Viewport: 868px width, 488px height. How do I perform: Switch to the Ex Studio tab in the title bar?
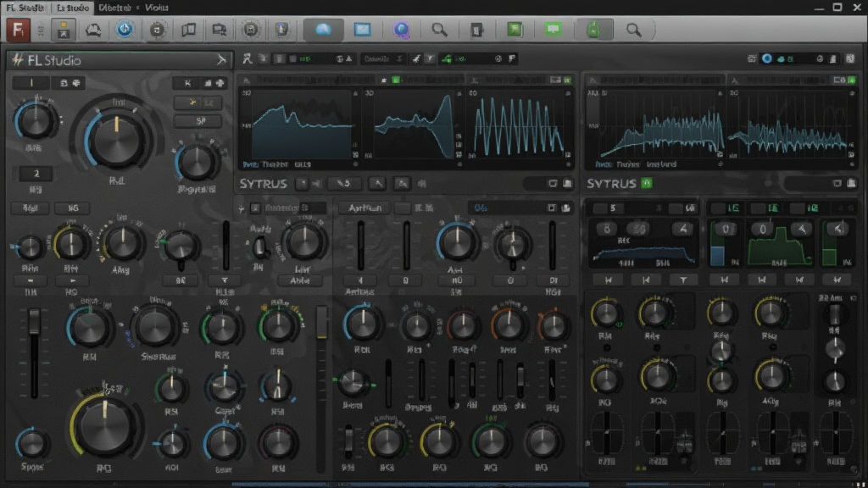point(73,8)
